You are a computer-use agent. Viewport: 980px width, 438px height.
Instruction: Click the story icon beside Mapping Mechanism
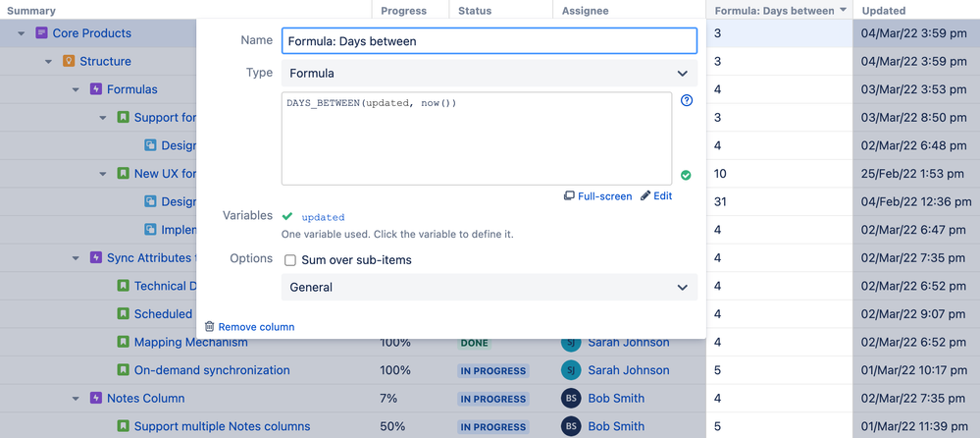pos(124,343)
